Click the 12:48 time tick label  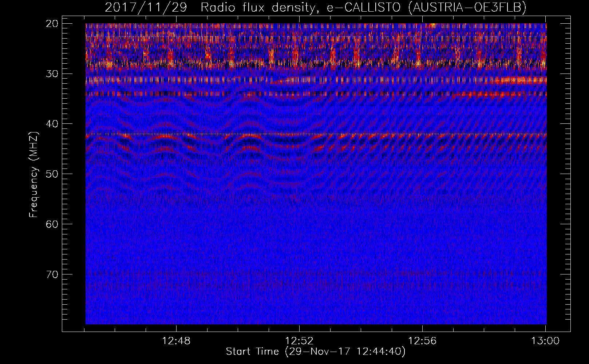[x=177, y=341]
